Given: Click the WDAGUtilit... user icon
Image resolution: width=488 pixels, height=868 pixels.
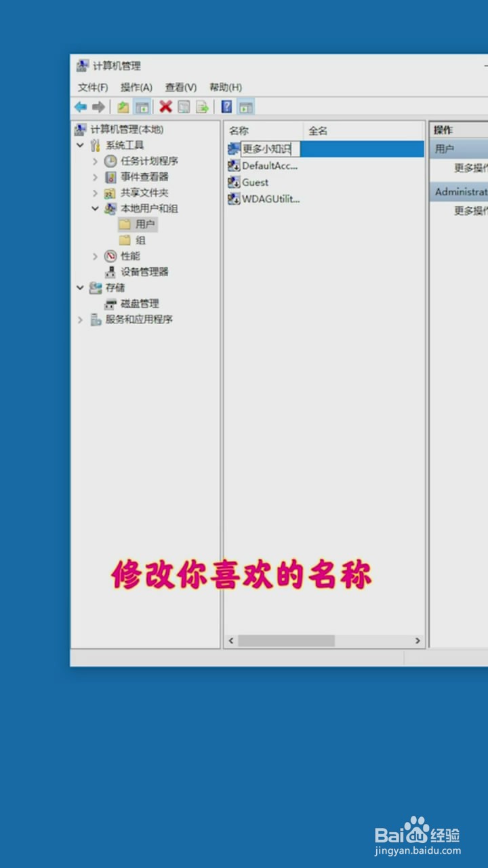Looking at the screenshot, I should [234, 199].
